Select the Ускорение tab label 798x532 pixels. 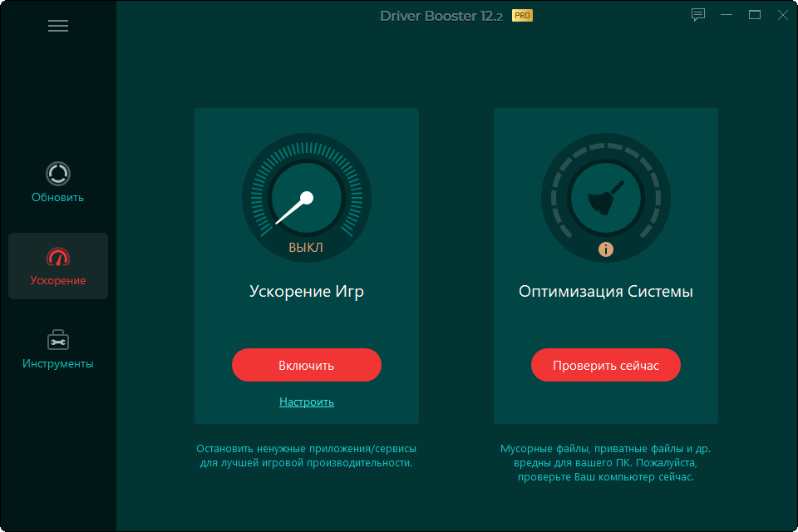pos(58,280)
